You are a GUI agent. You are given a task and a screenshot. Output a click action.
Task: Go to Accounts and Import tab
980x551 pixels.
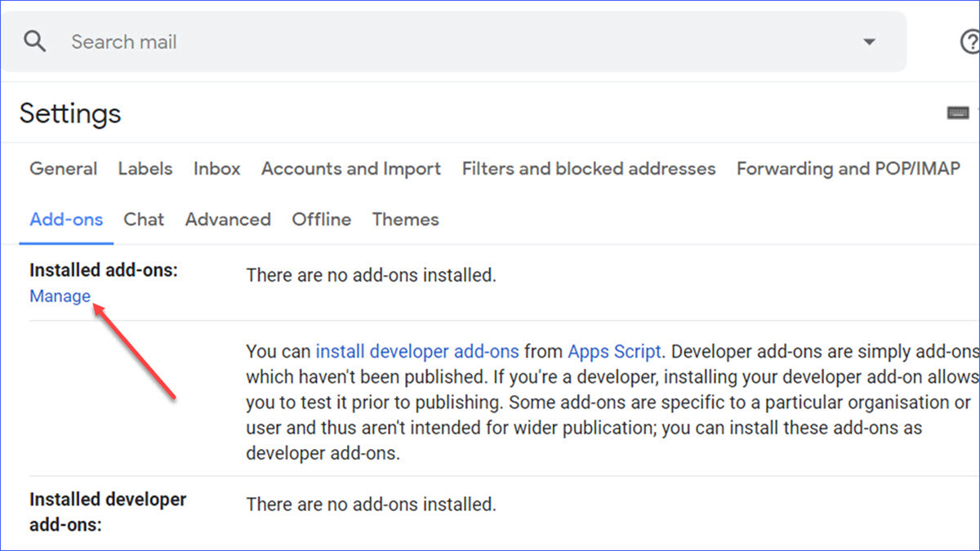point(350,169)
